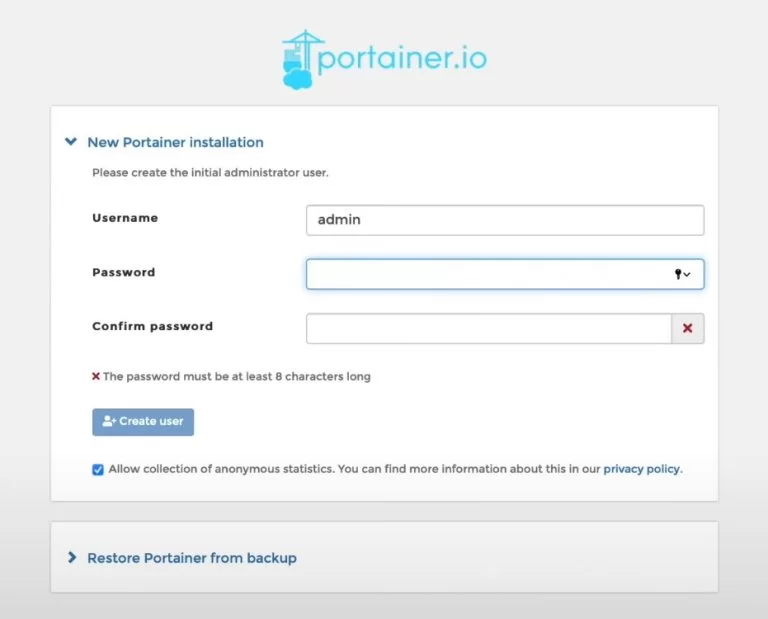
Task: Click the Username field label
Action: pos(125,218)
